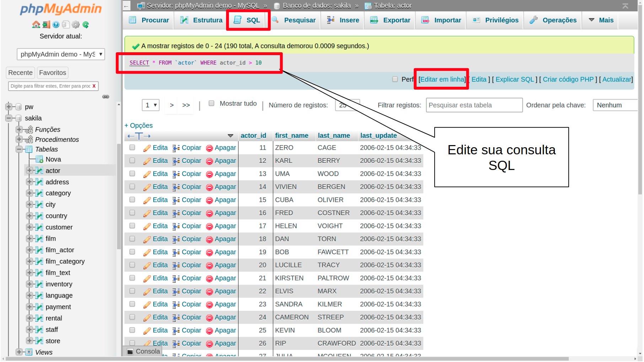Switch to the Estrutura tab

pyautogui.click(x=201, y=20)
